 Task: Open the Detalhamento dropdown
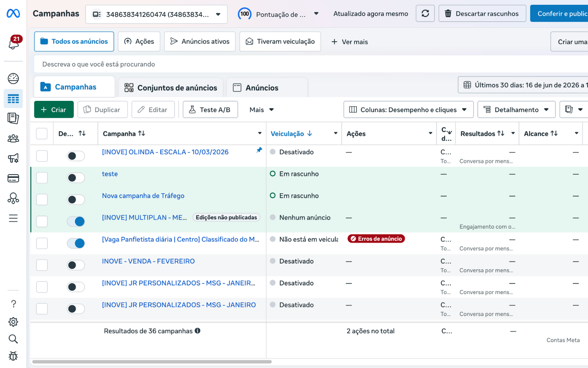pyautogui.click(x=516, y=110)
